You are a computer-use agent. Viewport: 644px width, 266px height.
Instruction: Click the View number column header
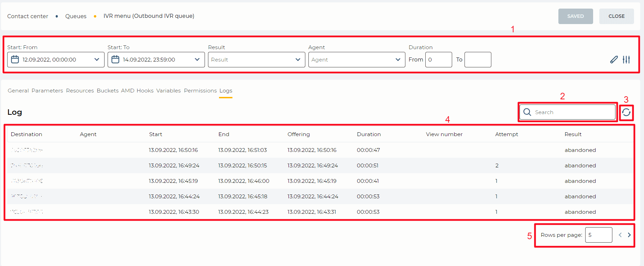(444, 134)
